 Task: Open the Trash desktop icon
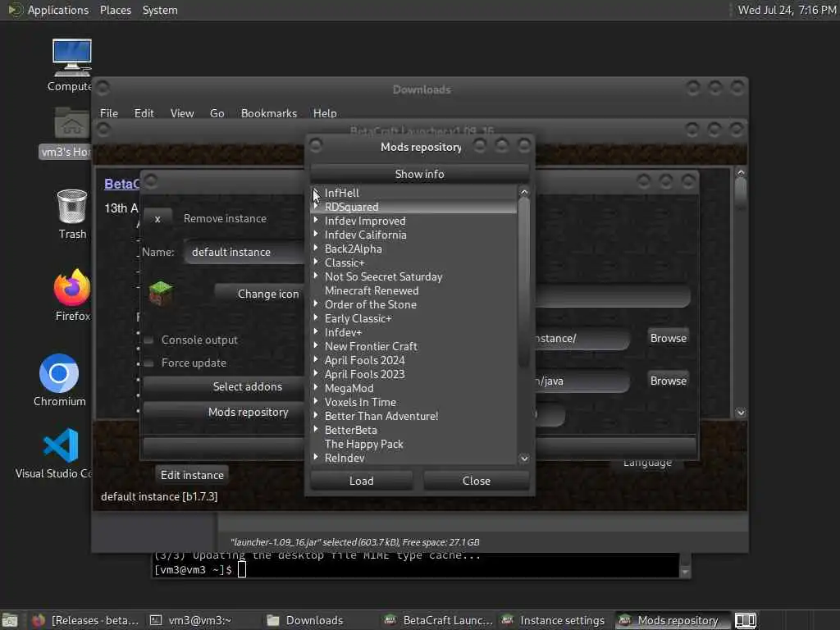pyautogui.click(x=72, y=206)
